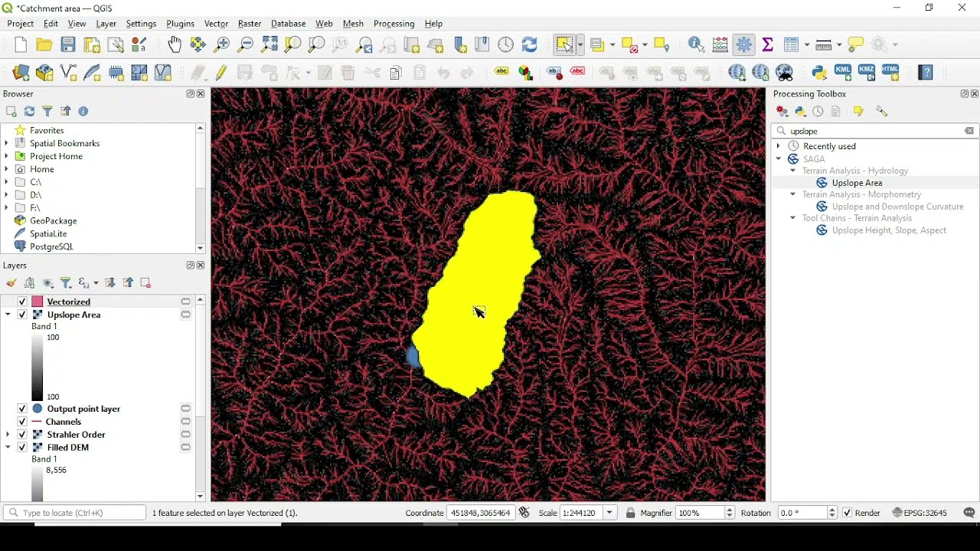Click the Zoom In magnifier tool
Image resolution: width=980 pixels, height=551 pixels.
tap(222, 45)
